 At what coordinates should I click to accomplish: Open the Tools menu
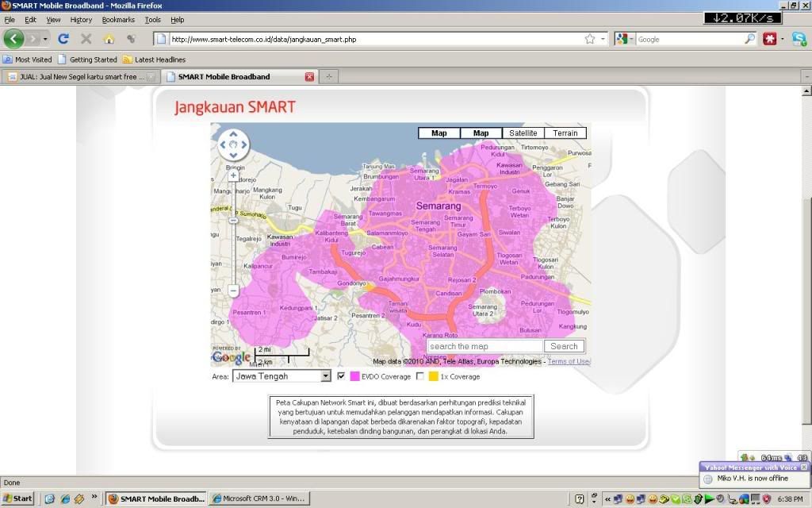coord(153,20)
